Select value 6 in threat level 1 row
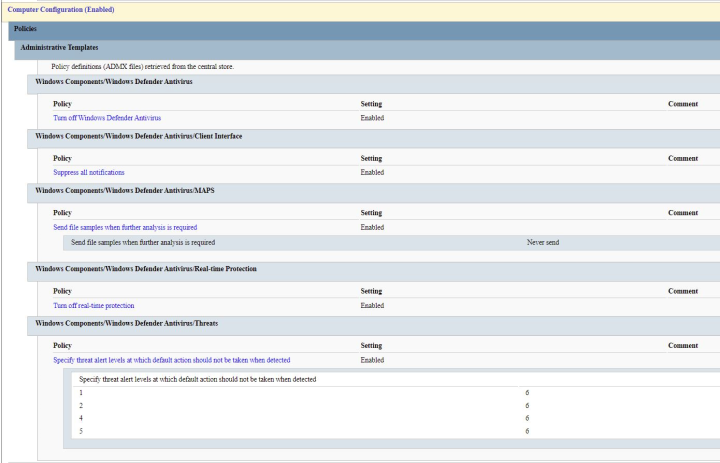Screen dimensions: 720x463 click(527, 393)
